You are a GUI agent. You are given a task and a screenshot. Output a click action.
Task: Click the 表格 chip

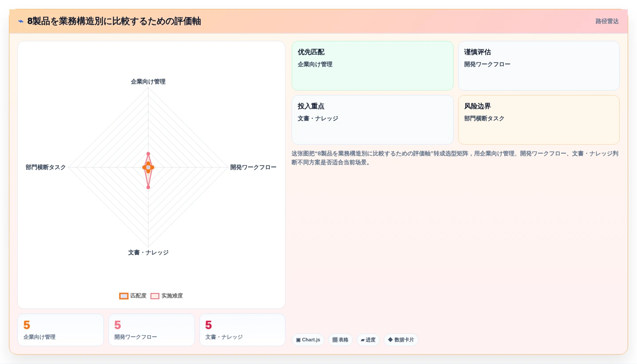[340, 340]
